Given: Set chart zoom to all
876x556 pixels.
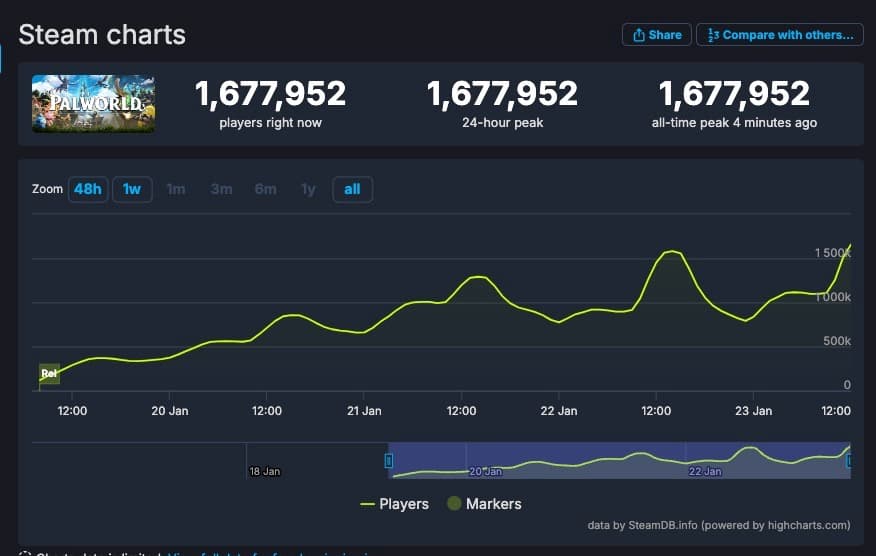Looking at the screenshot, I should pos(352,189).
